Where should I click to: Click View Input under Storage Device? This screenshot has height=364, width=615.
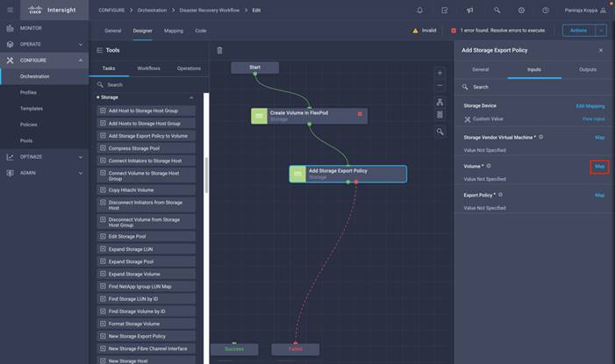tap(593, 119)
